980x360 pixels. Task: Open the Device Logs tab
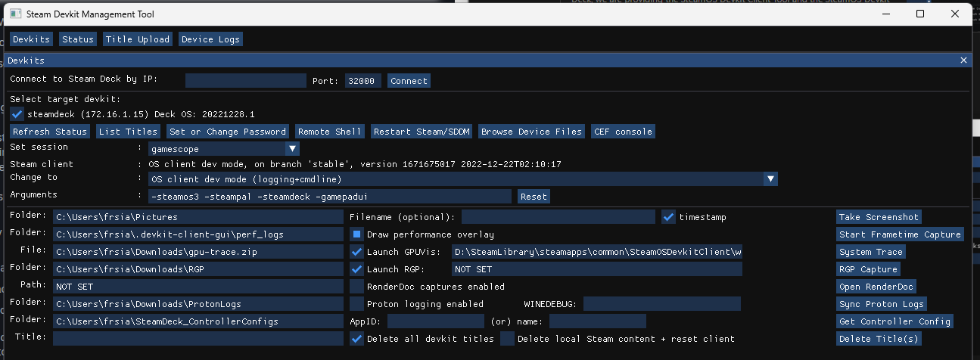(210, 39)
